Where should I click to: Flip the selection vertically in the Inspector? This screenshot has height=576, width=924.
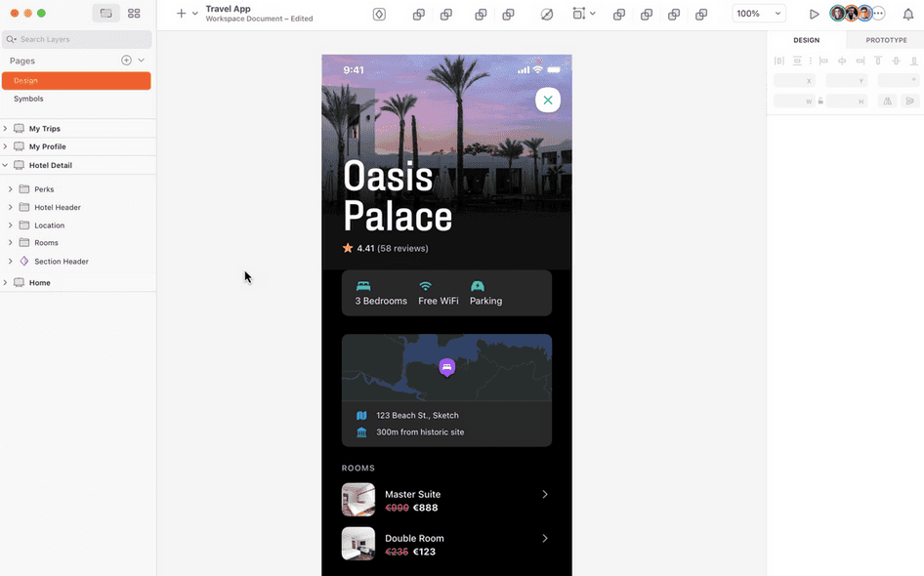(x=912, y=101)
